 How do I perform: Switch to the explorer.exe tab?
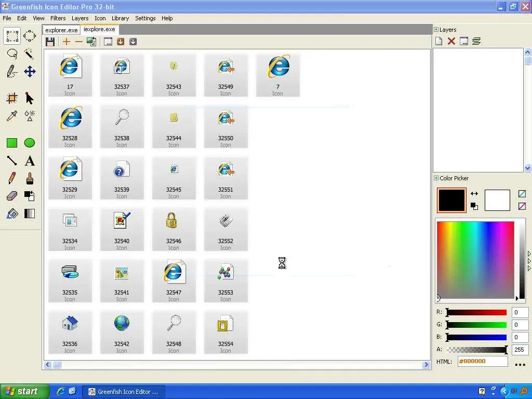[x=61, y=30]
